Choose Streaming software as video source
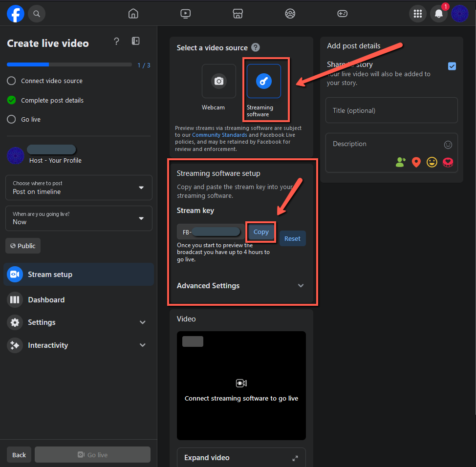The image size is (476, 467). [264, 81]
